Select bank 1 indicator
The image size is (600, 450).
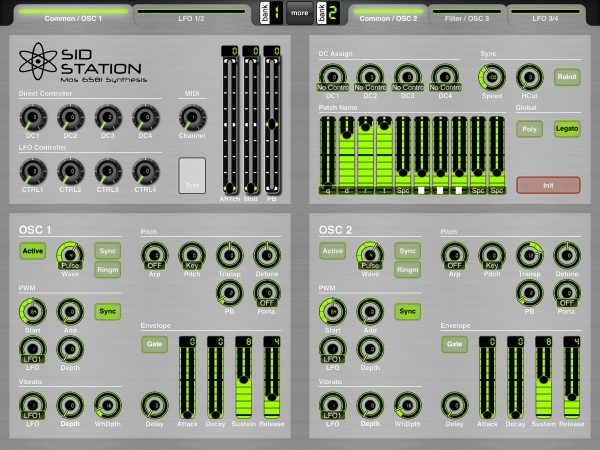pyautogui.click(x=271, y=13)
